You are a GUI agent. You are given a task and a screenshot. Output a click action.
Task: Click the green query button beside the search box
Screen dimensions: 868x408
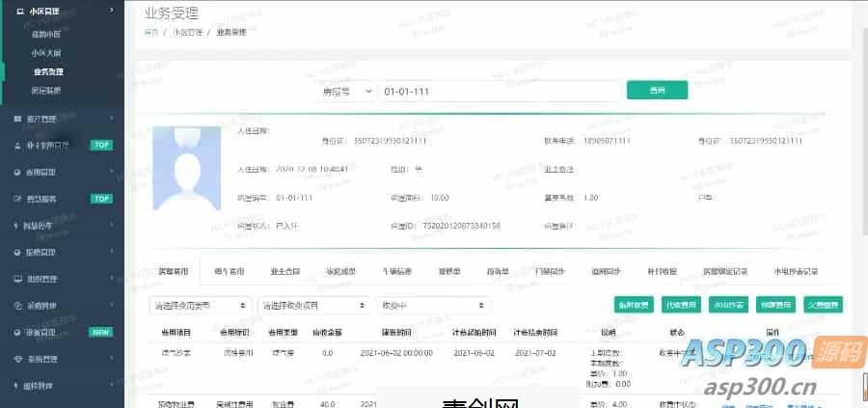[x=657, y=91]
